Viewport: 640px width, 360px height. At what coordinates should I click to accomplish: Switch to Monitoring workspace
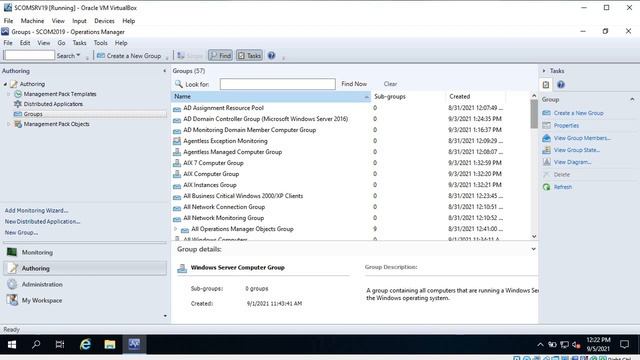[85, 252]
